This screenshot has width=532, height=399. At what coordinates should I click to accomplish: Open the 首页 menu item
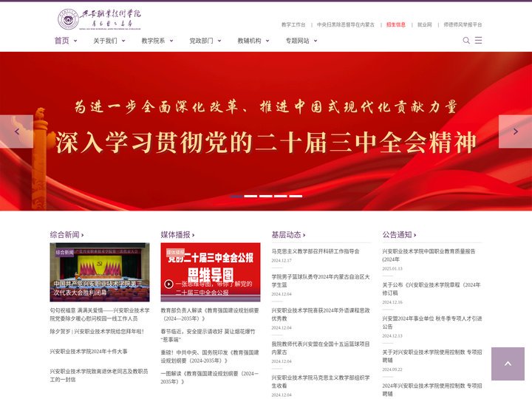tap(62, 41)
